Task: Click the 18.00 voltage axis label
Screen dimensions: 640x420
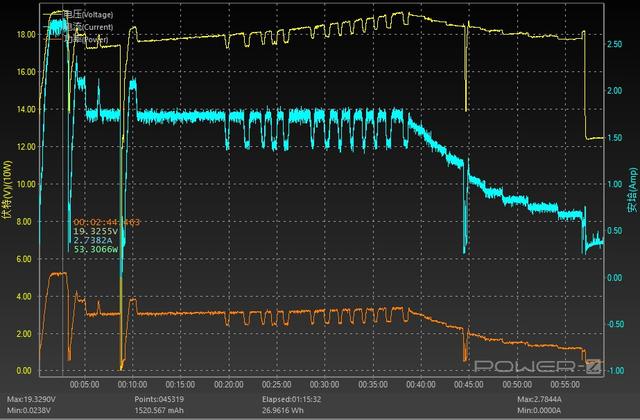Action: click(26, 35)
